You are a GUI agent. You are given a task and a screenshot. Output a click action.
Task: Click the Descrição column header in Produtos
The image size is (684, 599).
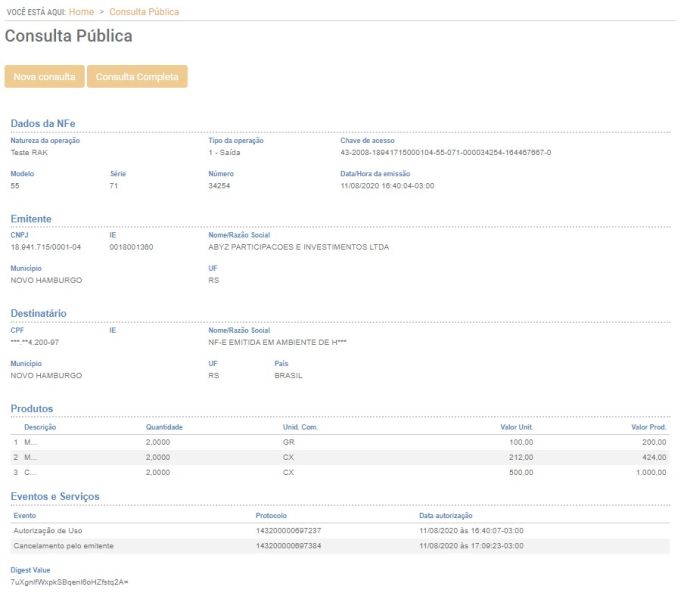[x=40, y=427]
